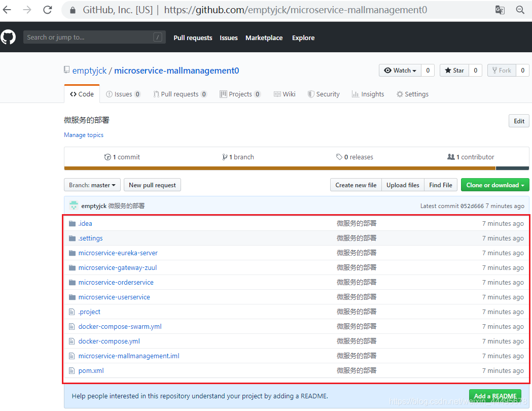Image resolution: width=532 pixels, height=411 pixels.
Task: Click the Find File button
Action: pos(440,185)
